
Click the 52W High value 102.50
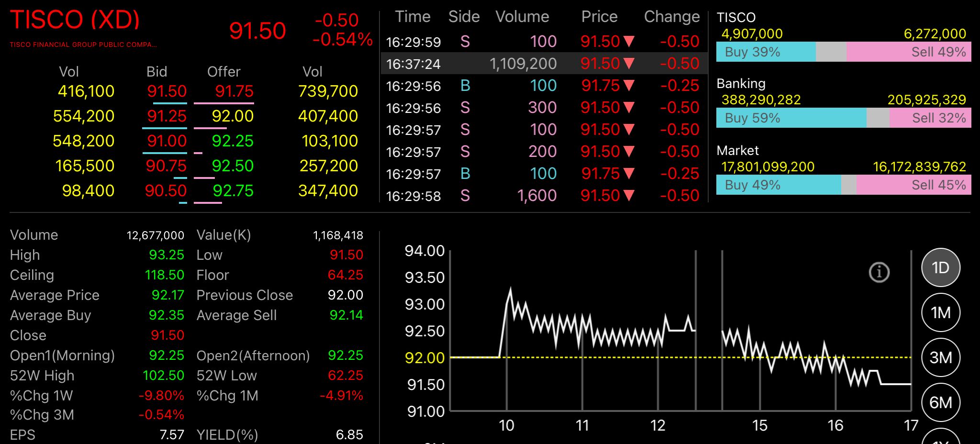click(164, 376)
